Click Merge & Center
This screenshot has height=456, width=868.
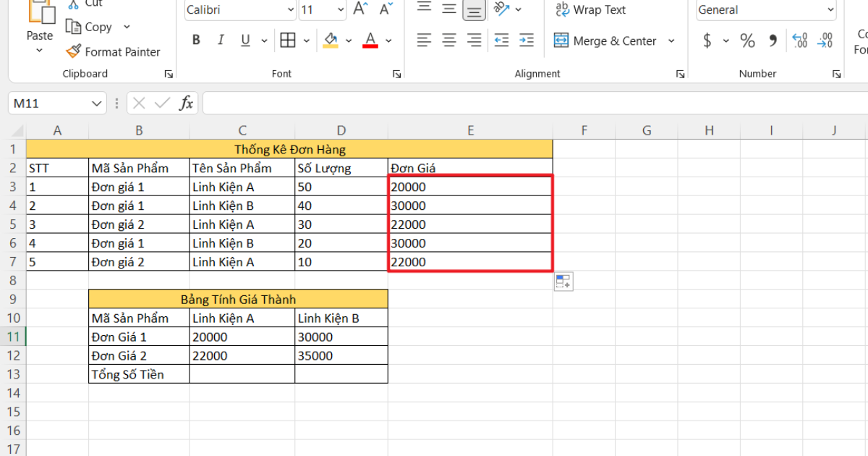click(x=606, y=41)
